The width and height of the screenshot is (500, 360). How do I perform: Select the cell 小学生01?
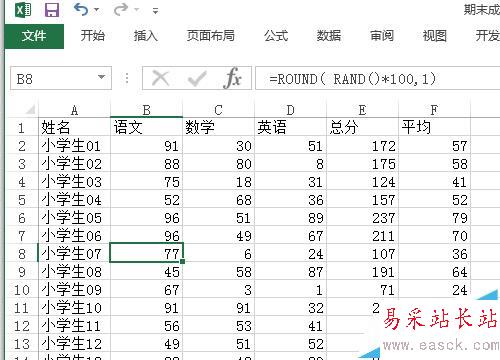tap(74, 145)
